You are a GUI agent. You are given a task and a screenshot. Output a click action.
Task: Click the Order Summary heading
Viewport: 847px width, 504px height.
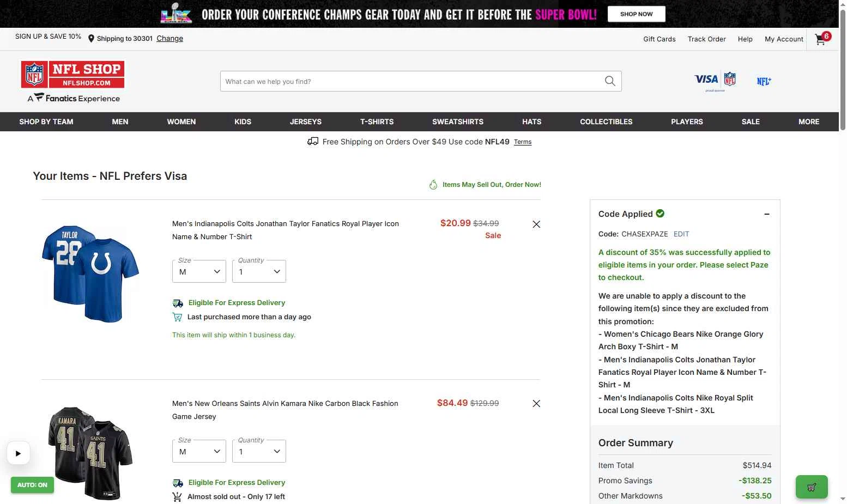tap(636, 443)
